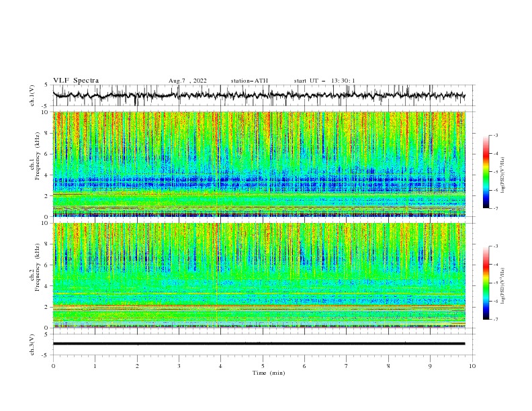The width and height of the screenshot is (532, 411).
Task: Click the ch.1 voltage waveform trace
Action: (x=259, y=95)
